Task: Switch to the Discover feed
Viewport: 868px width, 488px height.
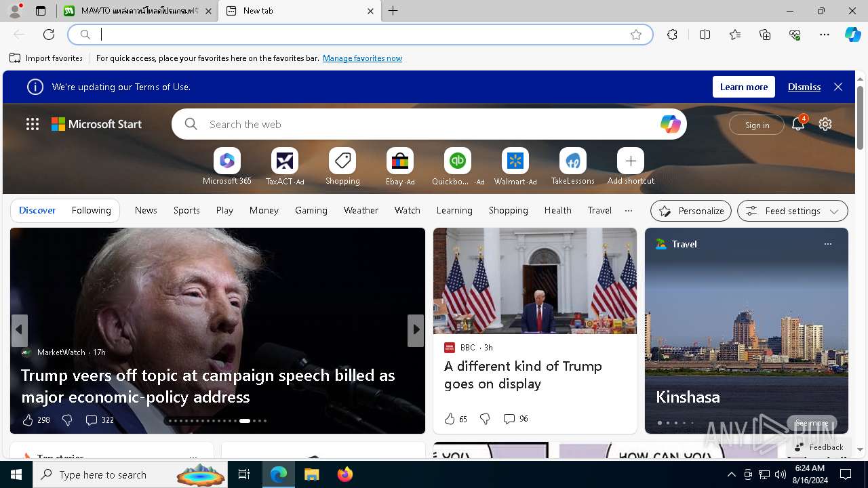Action: (37, 211)
